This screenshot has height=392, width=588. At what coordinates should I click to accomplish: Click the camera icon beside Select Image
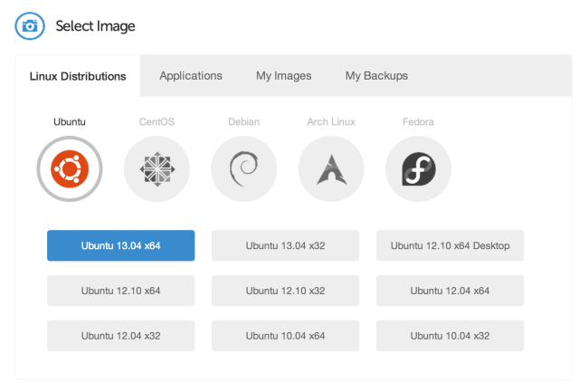point(30,26)
